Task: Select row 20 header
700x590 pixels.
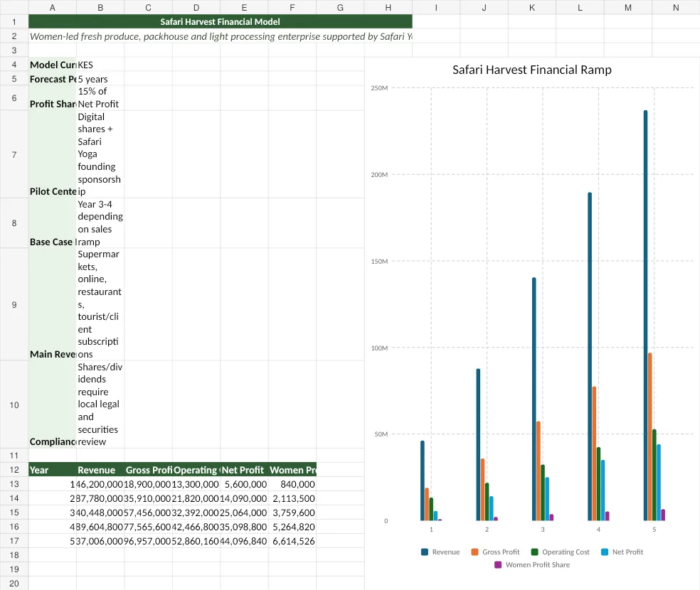Action: pyautogui.click(x=14, y=584)
